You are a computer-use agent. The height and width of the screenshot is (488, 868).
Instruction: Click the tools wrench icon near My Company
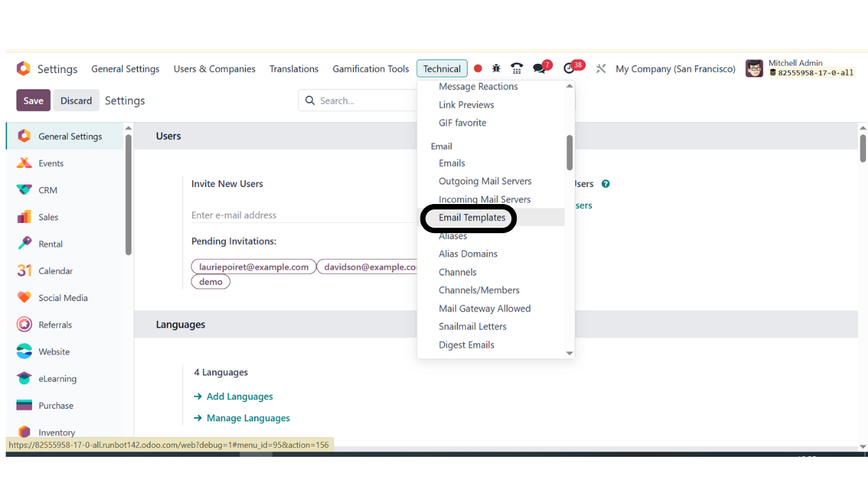pyautogui.click(x=600, y=68)
